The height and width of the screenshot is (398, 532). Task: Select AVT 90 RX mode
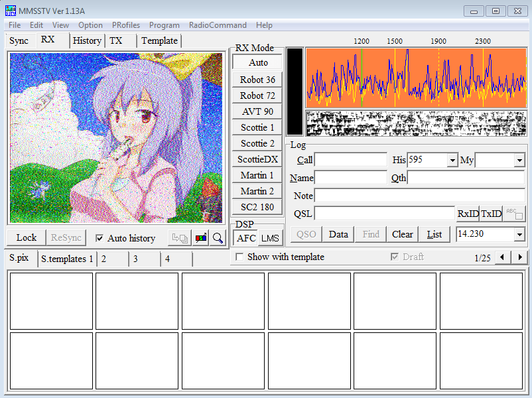(257, 111)
